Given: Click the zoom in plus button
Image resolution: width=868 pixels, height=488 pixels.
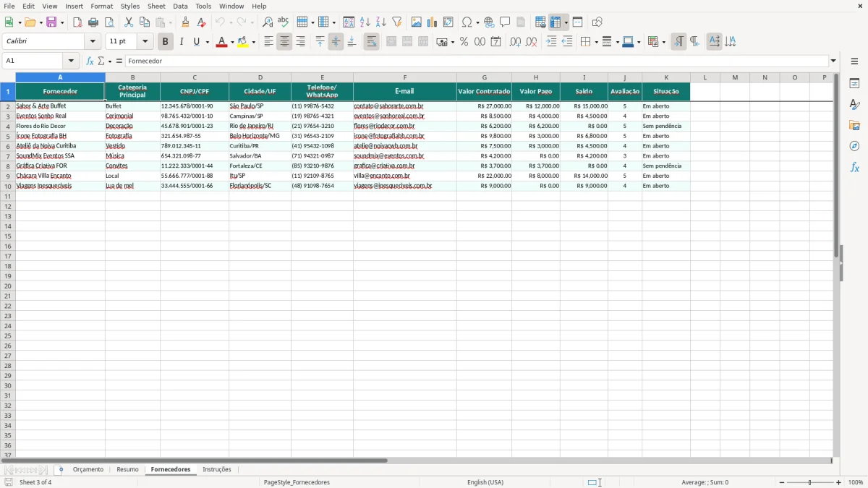Looking at the screenshot, I should pos(839,482).
